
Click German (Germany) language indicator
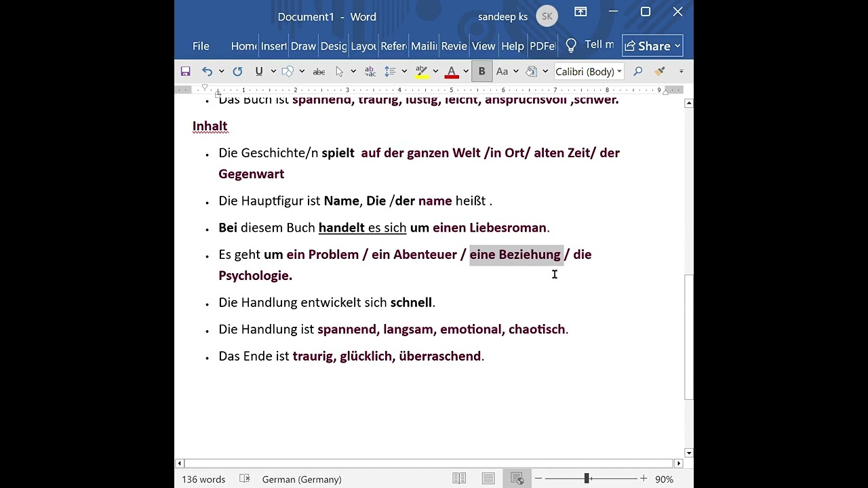302,479
